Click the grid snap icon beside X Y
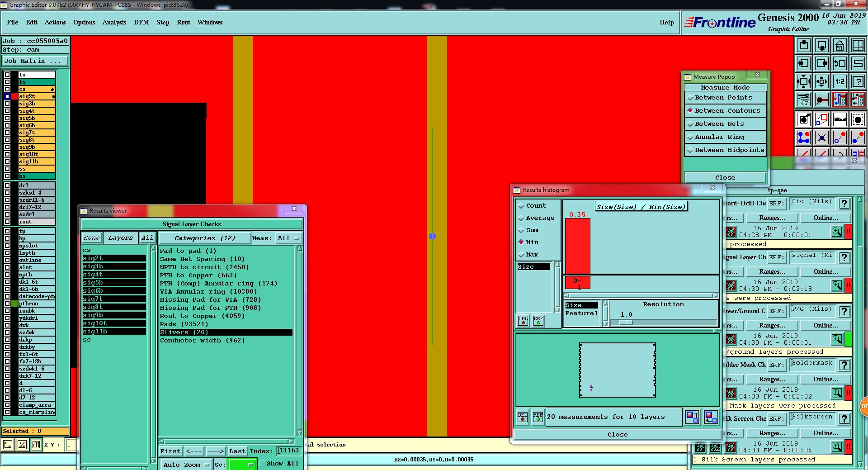The width and height of the screenshot is (868, 470). [36, 445]
